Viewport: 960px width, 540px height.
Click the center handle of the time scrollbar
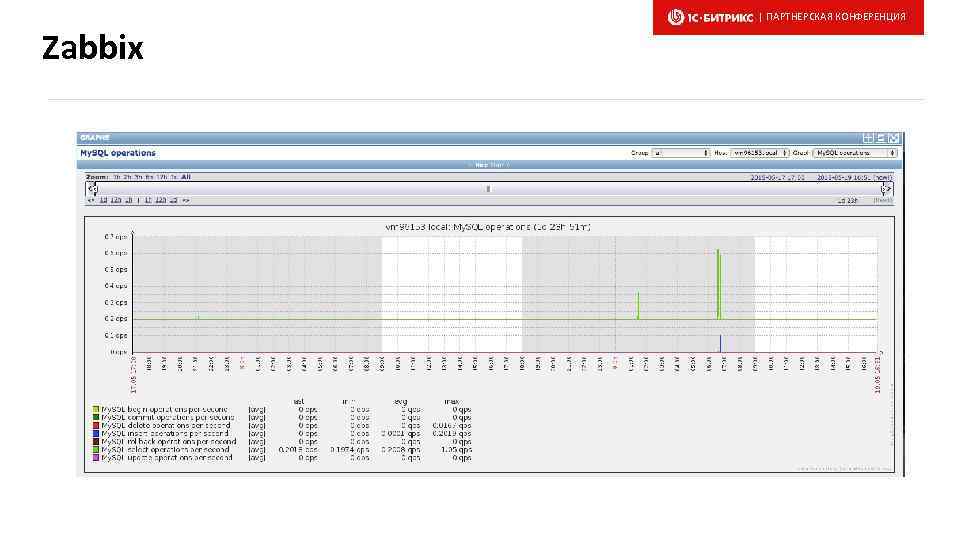coord(488,189)
